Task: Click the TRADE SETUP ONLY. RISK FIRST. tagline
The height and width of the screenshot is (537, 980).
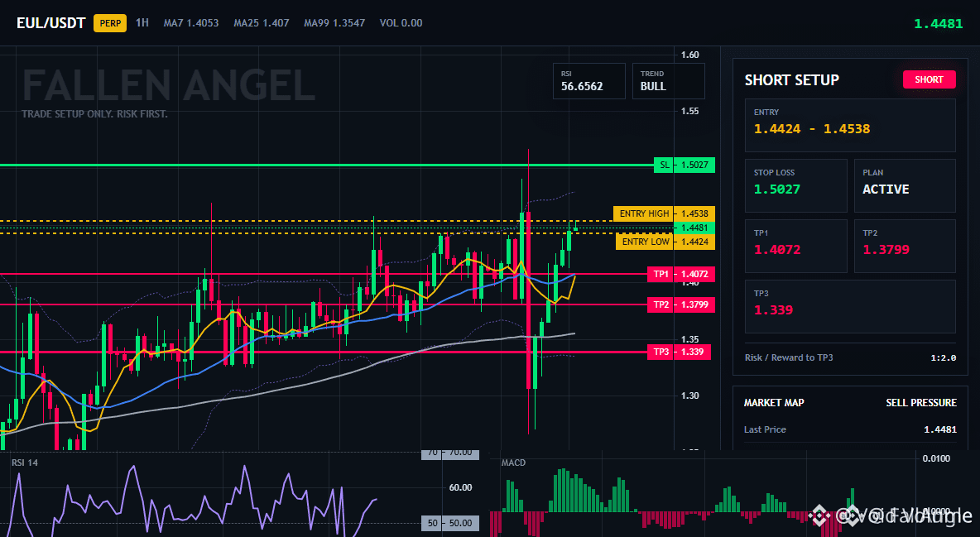Action: 94,114
